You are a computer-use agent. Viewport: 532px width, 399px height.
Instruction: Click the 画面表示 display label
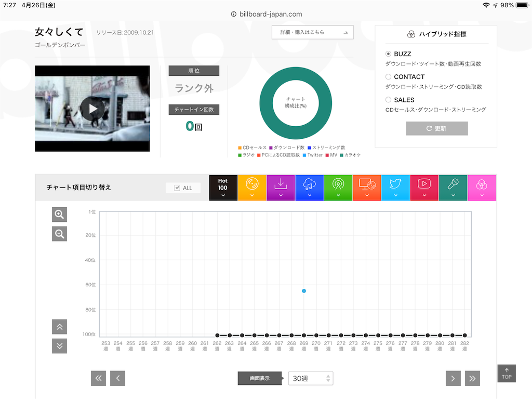coord(260,378)
